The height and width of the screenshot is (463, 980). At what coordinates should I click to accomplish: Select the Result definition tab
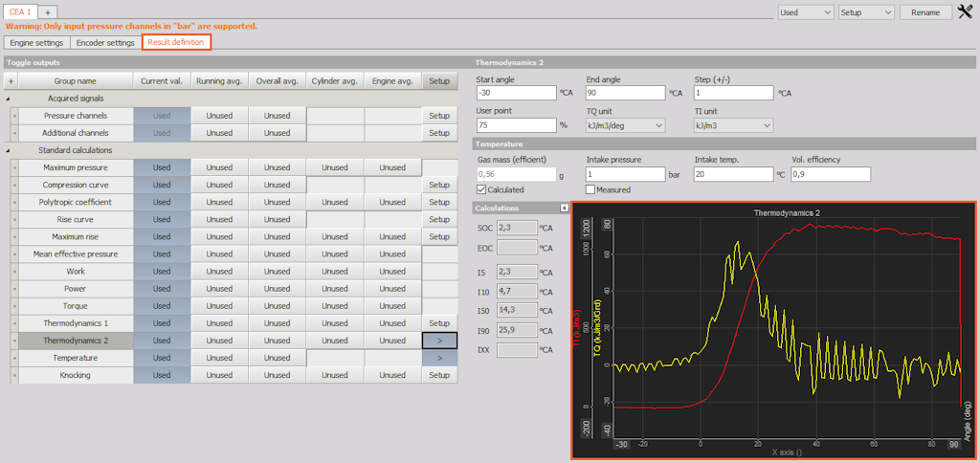click(176, 42)
